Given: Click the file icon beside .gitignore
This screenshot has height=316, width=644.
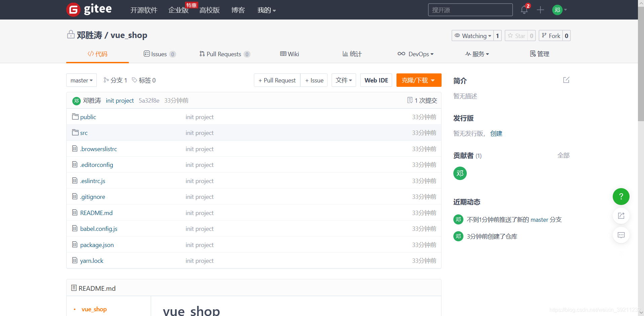Looking at the screenshot, I should point(75,197).
